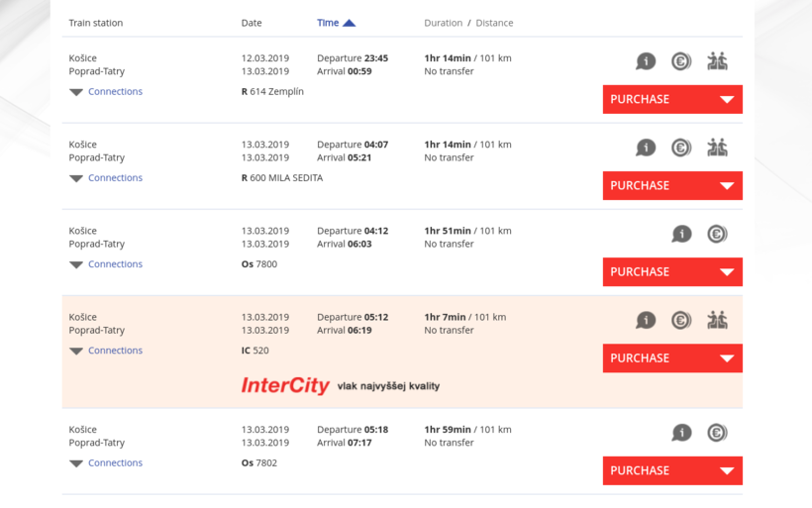812x508 pixels.
Task: Show euro price icon for IC 520
Action: (x=681, y=321)
